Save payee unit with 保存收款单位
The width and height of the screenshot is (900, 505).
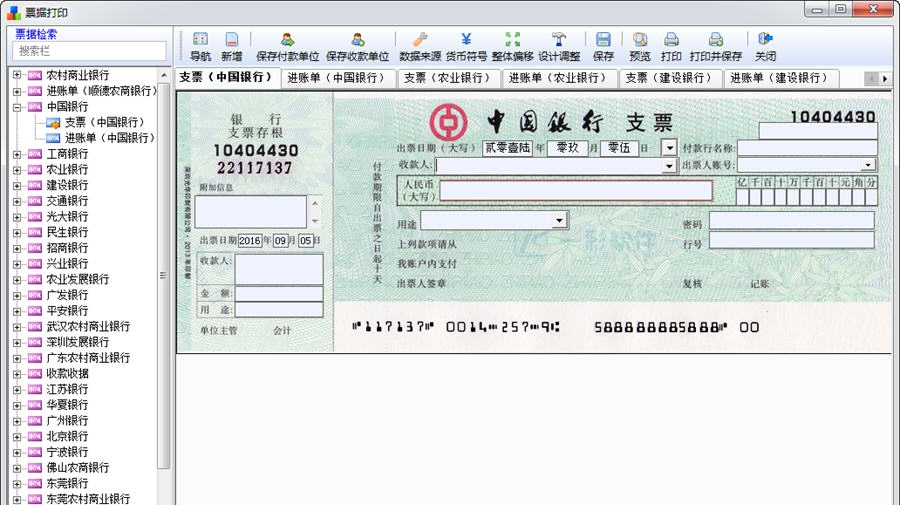(357, 47)
